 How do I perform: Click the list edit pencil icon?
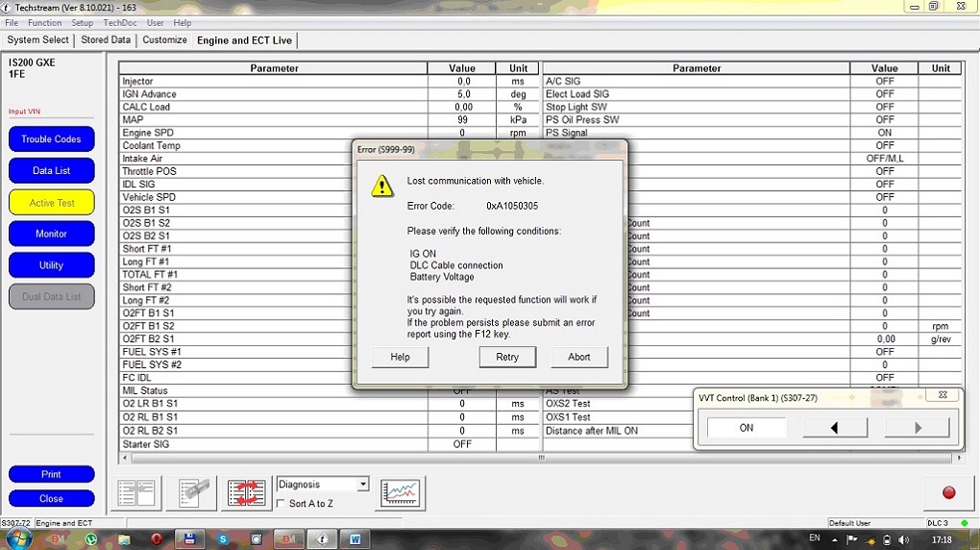[x=191, y=492]
